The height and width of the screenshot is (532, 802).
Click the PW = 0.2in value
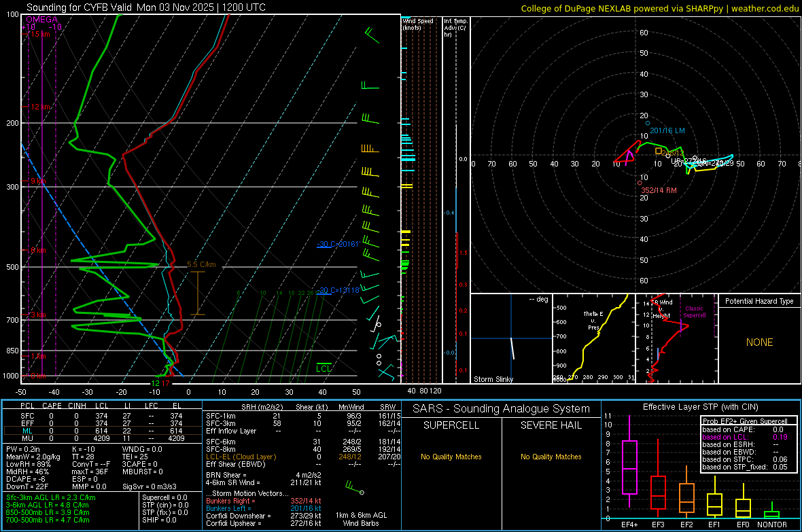(23, 449)
